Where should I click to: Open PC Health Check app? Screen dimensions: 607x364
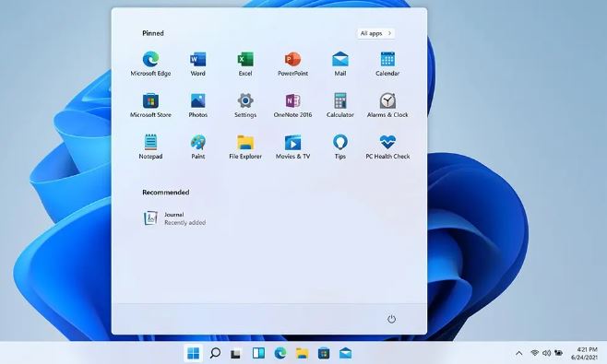pyautogui.click(x=387, y=147)
